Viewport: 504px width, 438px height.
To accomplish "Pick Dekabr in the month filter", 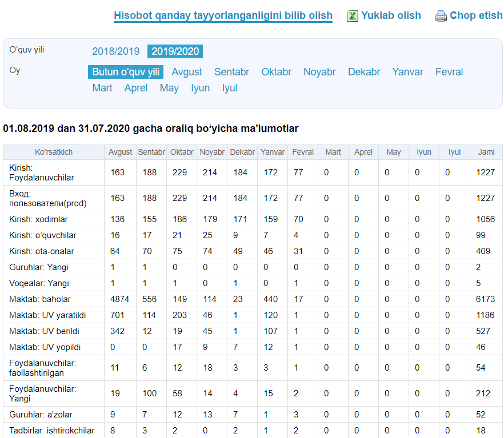I will [x=364, y=72].
